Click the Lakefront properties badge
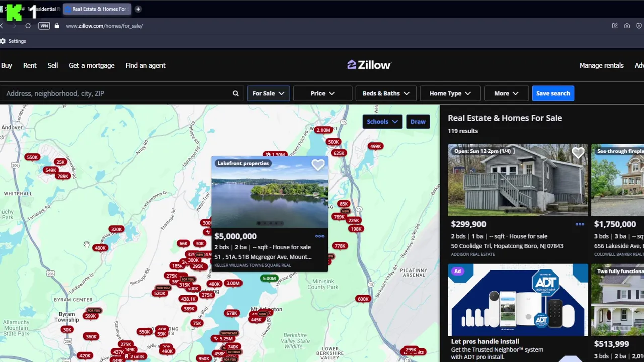Screen dimensions: 644x362 (243, 163)
